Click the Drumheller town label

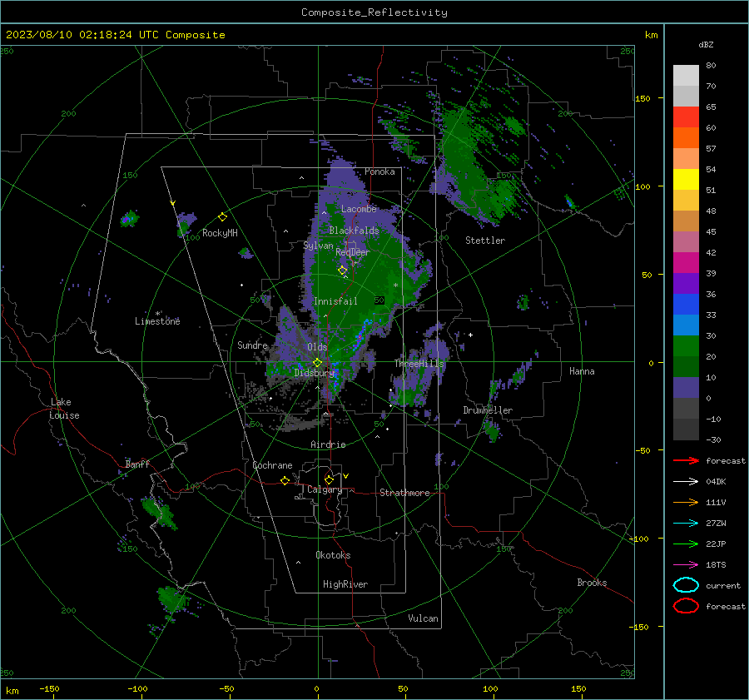coord(488,410)
